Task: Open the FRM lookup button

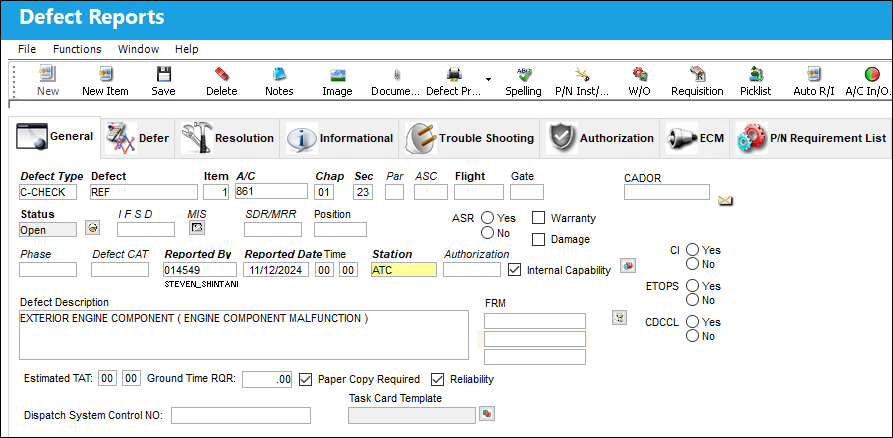Action: [x=620, y=317]
